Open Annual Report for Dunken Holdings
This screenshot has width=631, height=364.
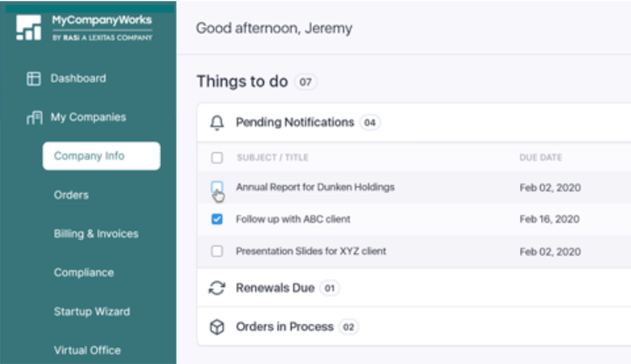tap(315, 187)
